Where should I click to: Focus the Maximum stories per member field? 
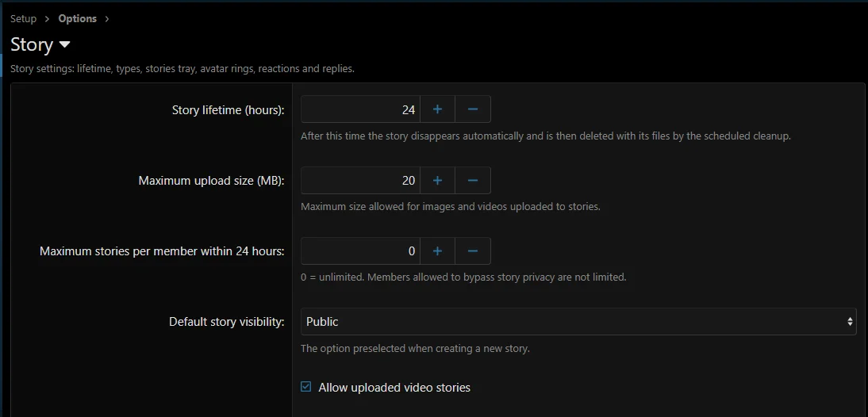pos(360,251)
